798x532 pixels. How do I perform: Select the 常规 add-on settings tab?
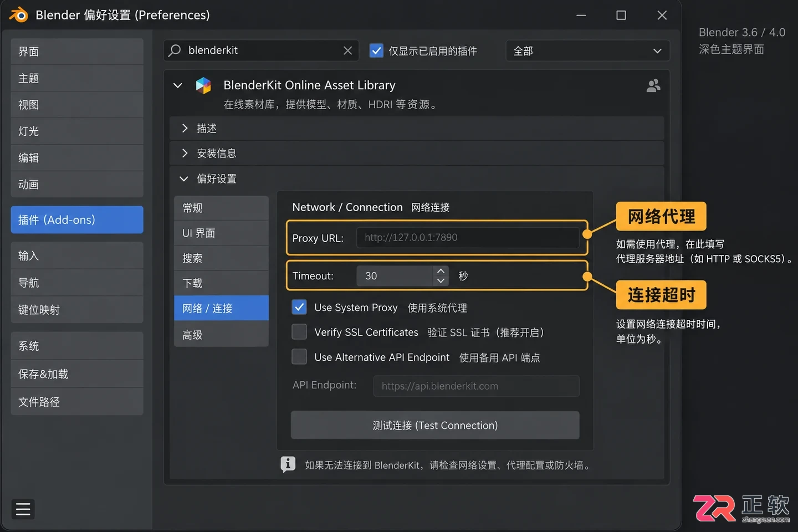pos(221,208)
